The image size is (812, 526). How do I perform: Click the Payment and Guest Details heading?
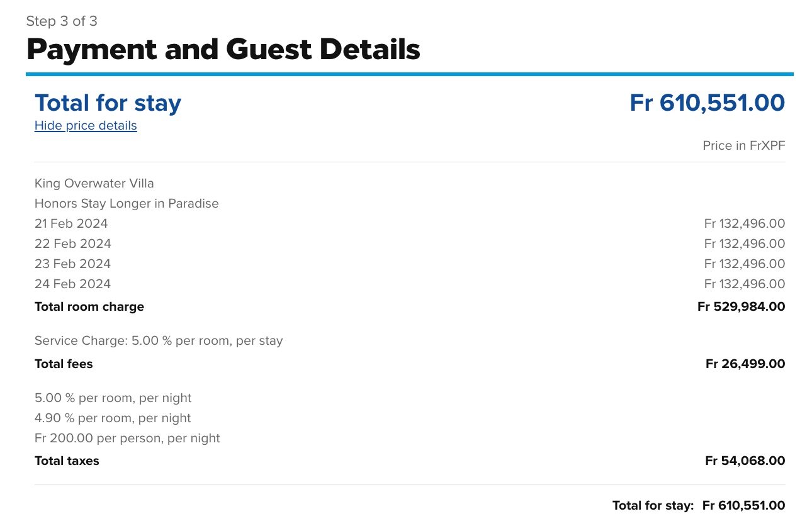pos(223,49)
